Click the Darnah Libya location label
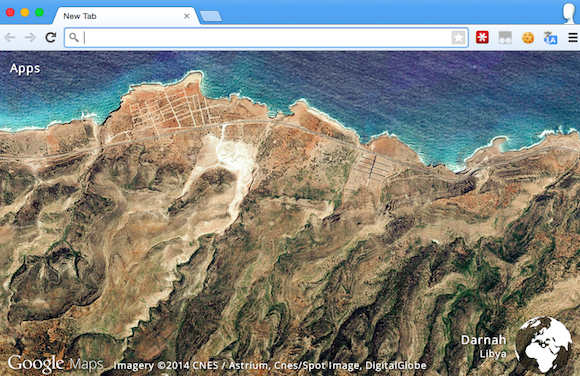 (484, 346)
